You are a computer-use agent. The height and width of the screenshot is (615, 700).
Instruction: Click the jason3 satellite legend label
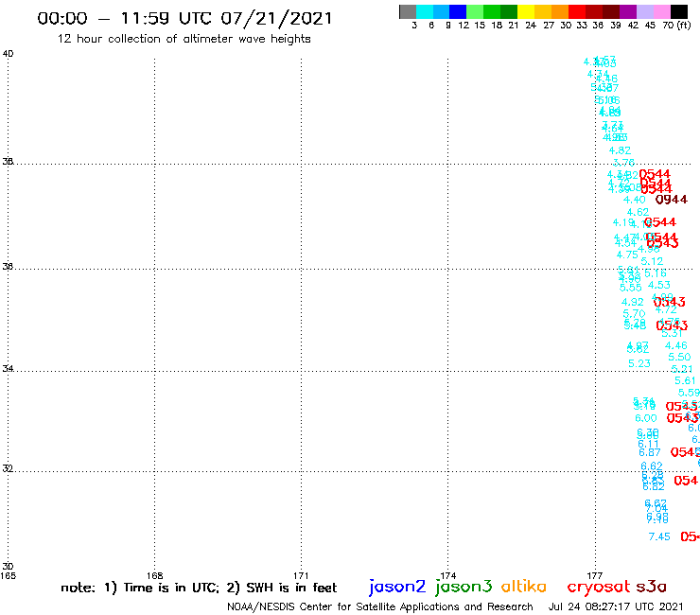click(x=464, y=587)
